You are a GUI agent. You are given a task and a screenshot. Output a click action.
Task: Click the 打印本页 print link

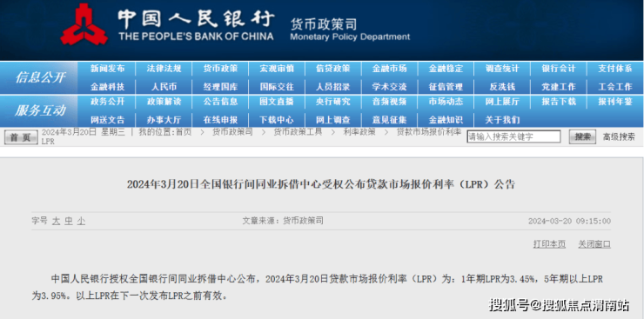[549, 244]
